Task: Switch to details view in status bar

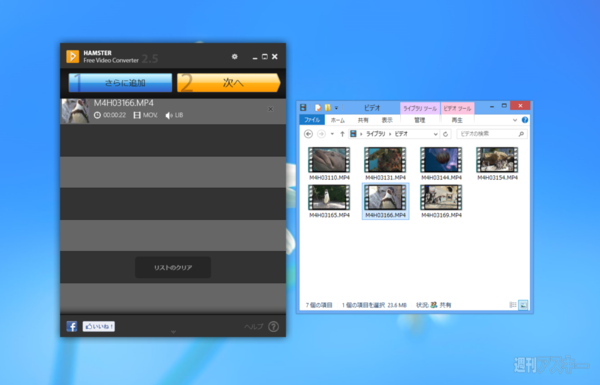Action: click(x=513, y=305)
